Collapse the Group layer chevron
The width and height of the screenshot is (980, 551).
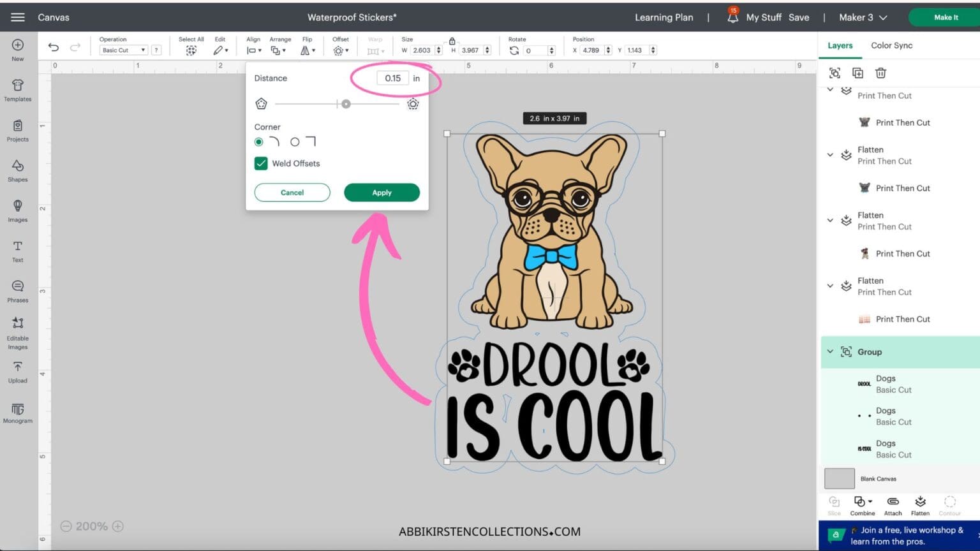(x=830, y=351)
